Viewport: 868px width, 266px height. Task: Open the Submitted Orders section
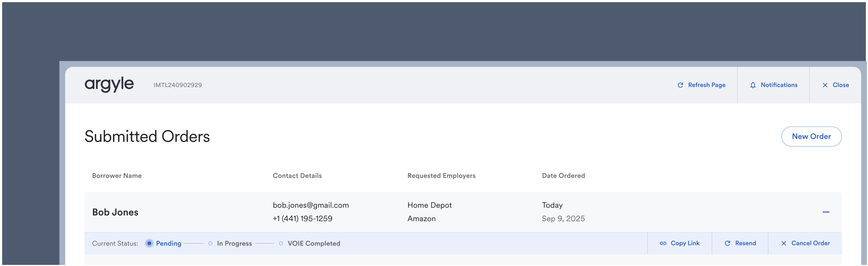pyautogui.click(x=147, y=136)
